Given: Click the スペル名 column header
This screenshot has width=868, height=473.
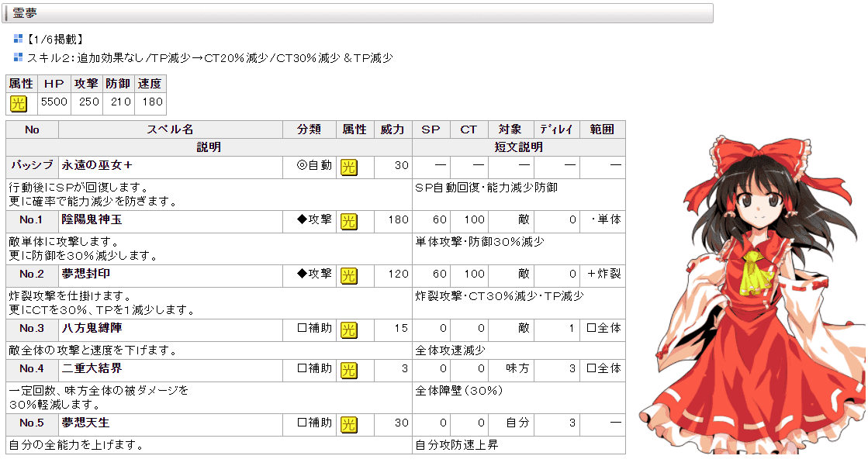Looking at the screenshot, I should pos(170,129).
